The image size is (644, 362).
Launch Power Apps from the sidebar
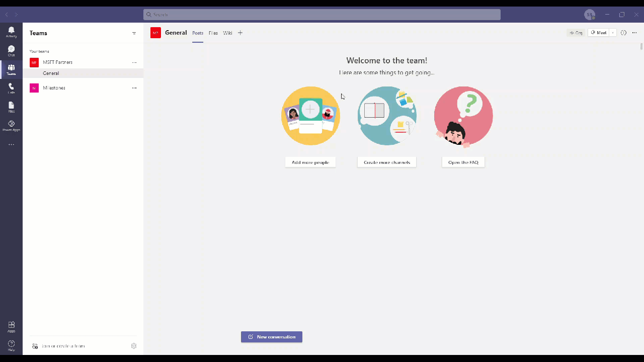11,126
